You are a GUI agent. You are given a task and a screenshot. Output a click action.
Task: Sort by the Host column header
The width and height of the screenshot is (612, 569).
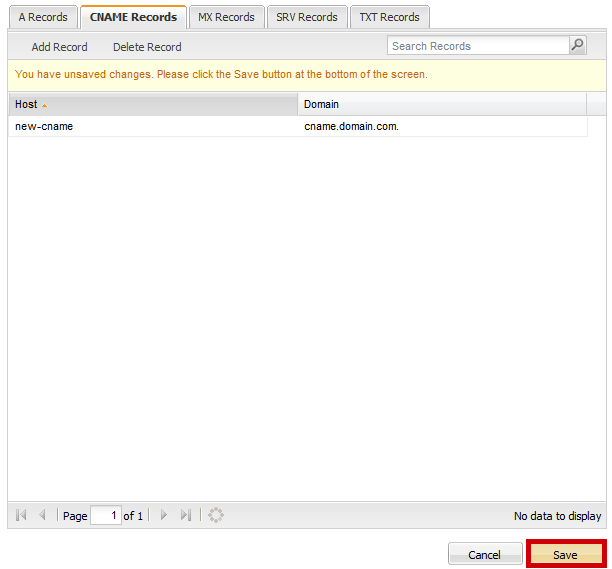[152, 104]
